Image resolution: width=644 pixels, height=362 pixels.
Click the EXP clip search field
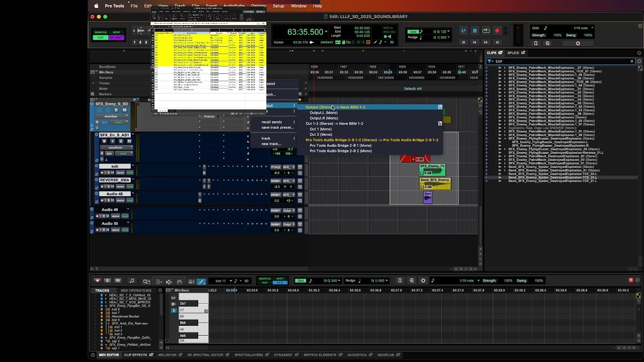[561, 61]
